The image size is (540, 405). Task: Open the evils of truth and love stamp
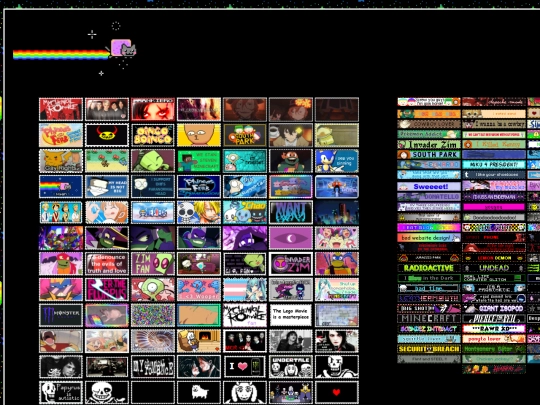[107, 264]
